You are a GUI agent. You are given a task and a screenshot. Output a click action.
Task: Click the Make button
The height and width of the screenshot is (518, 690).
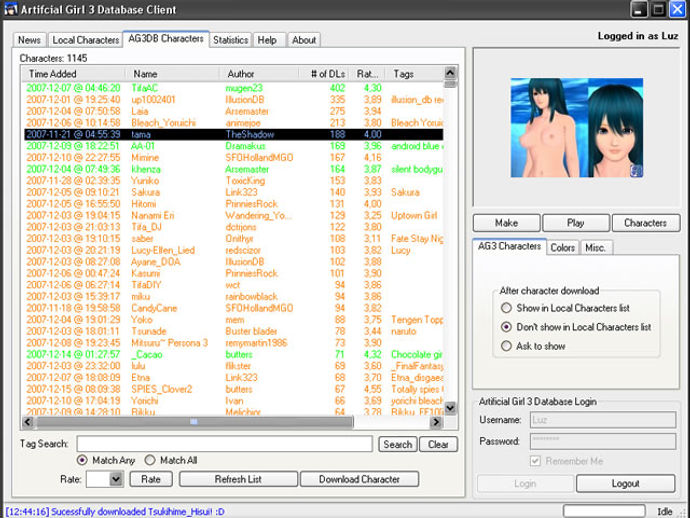tap(506, 223)
